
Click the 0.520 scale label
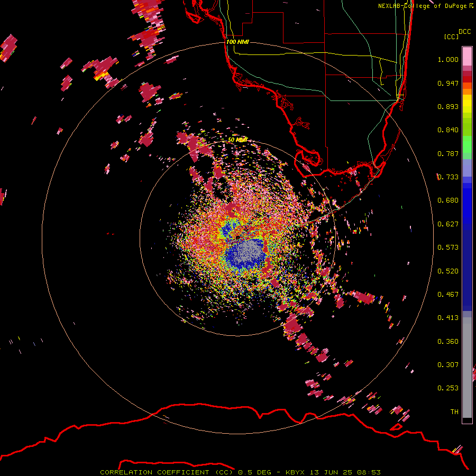pyautogui.click(x=448, y=271)
